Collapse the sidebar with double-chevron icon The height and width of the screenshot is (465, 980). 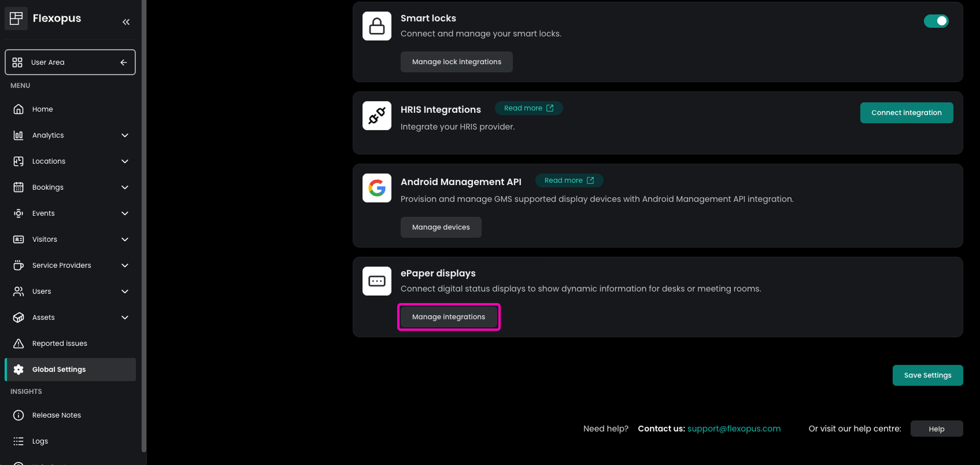pyautogui.click(x=126, y=22)
